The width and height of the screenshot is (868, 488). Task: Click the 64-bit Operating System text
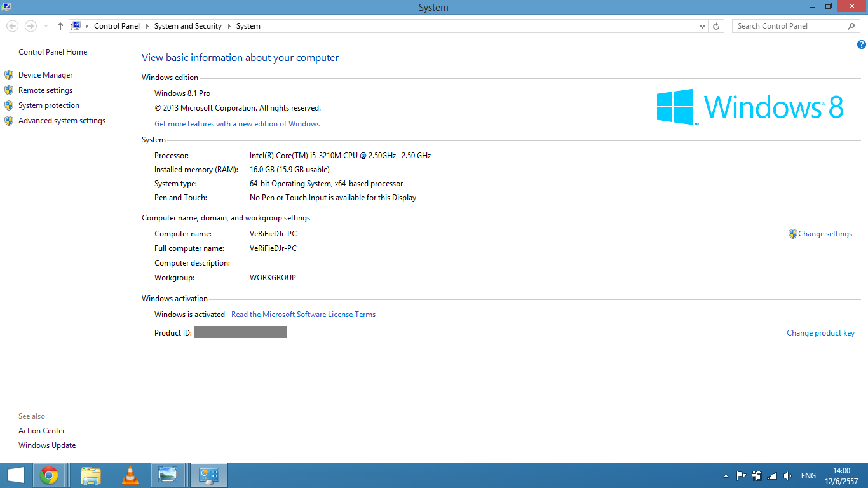[326, 184]
